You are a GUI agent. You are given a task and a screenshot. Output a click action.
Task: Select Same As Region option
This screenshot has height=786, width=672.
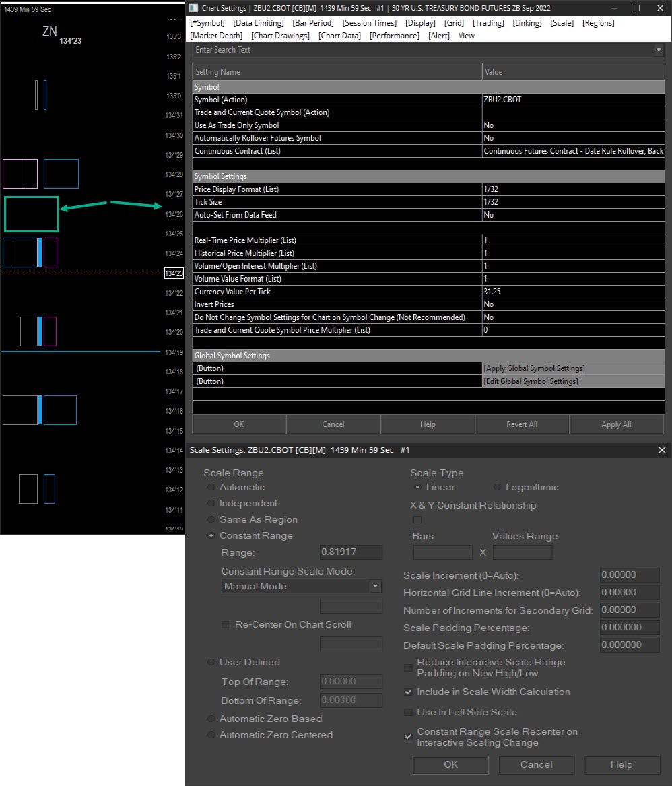pyautogui.click(x=211, y=519)
